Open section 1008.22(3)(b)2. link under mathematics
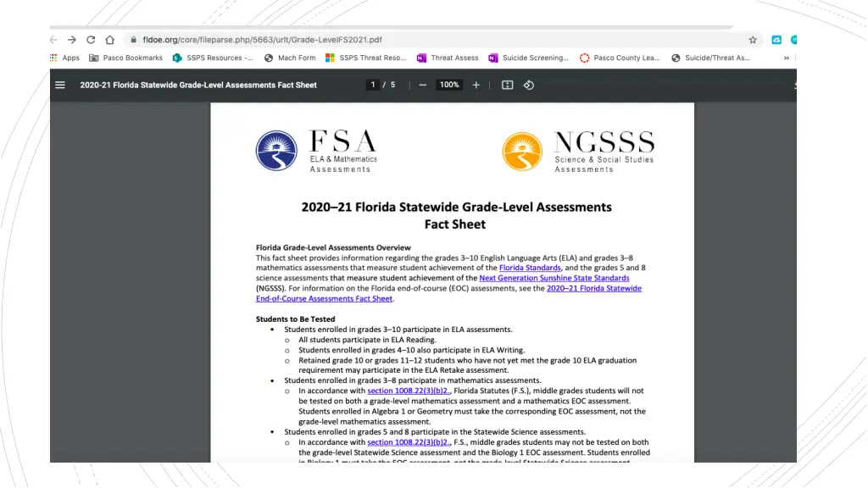 pyautogui.click(x=409, y=391)
